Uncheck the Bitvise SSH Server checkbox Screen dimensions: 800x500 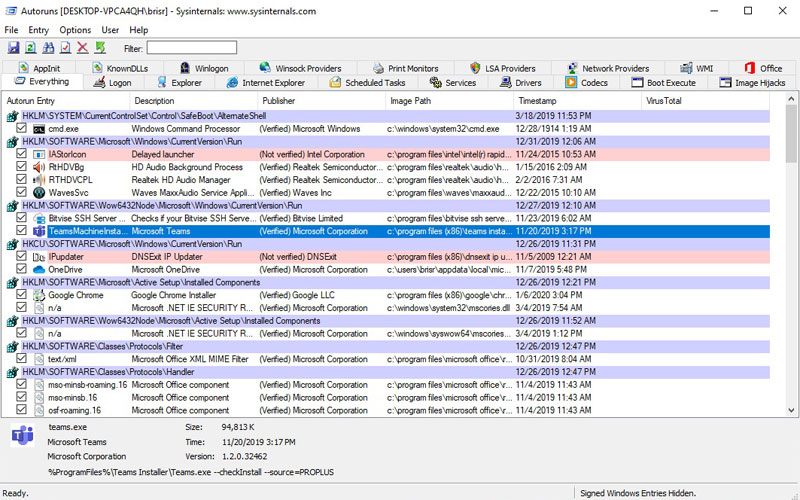21,217
